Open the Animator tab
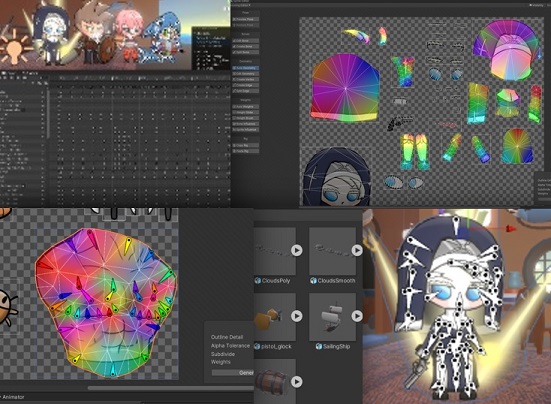This screenshot has width=551, height=404. [13, 397]
